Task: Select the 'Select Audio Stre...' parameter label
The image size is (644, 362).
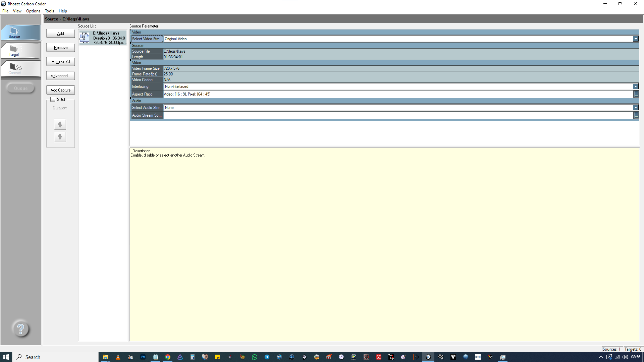Action: (147, 108)
